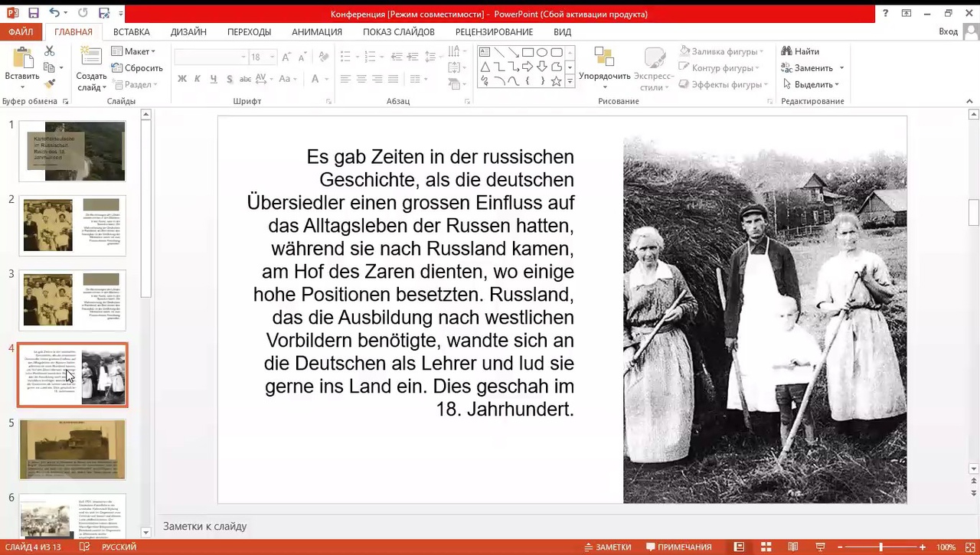980x555 pixels.
Task: Start slideshow from status bar icon
Action: [x=820, y=547]
